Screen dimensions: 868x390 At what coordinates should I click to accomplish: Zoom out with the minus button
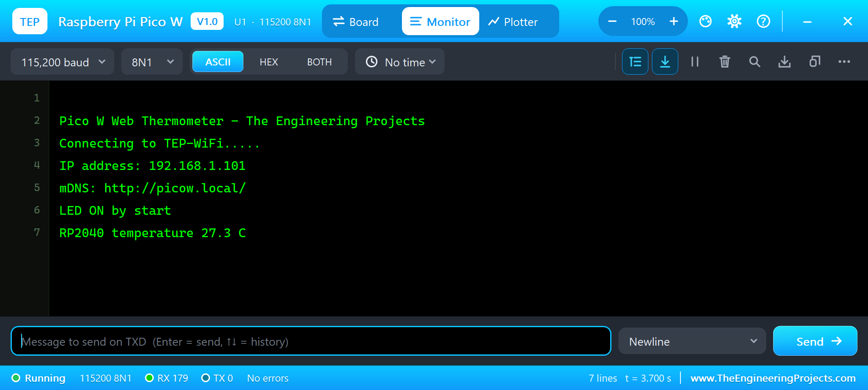tap(612, 22)
